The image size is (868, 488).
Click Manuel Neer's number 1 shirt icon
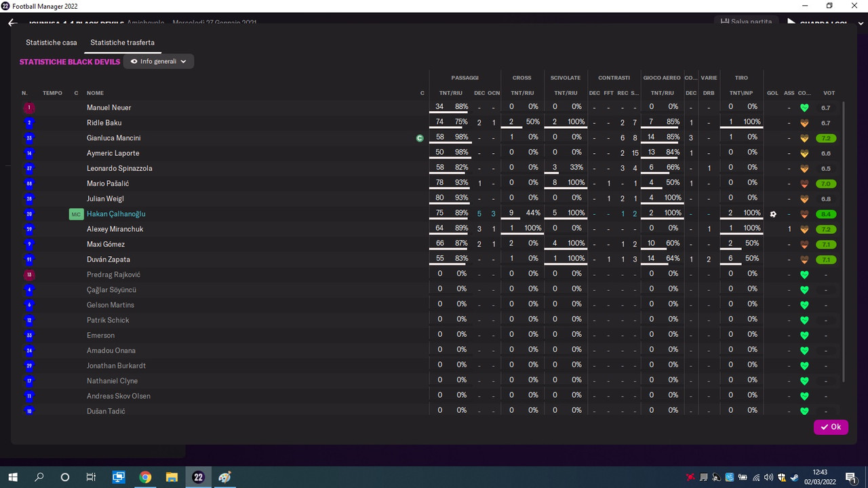[28, 108]
